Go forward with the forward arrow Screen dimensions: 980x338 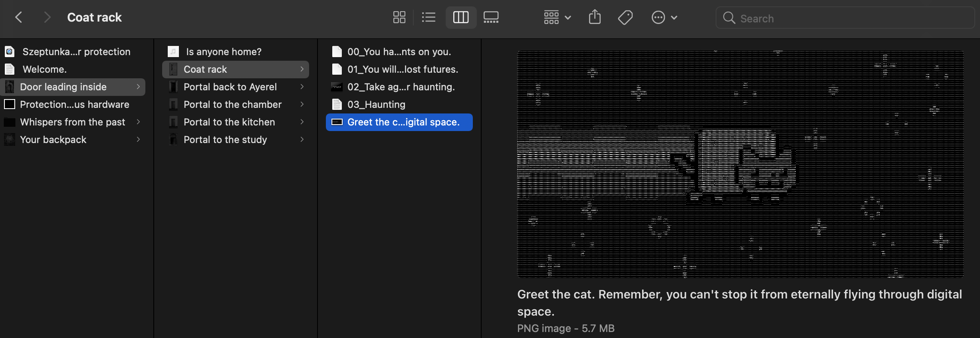coord(47,18)
